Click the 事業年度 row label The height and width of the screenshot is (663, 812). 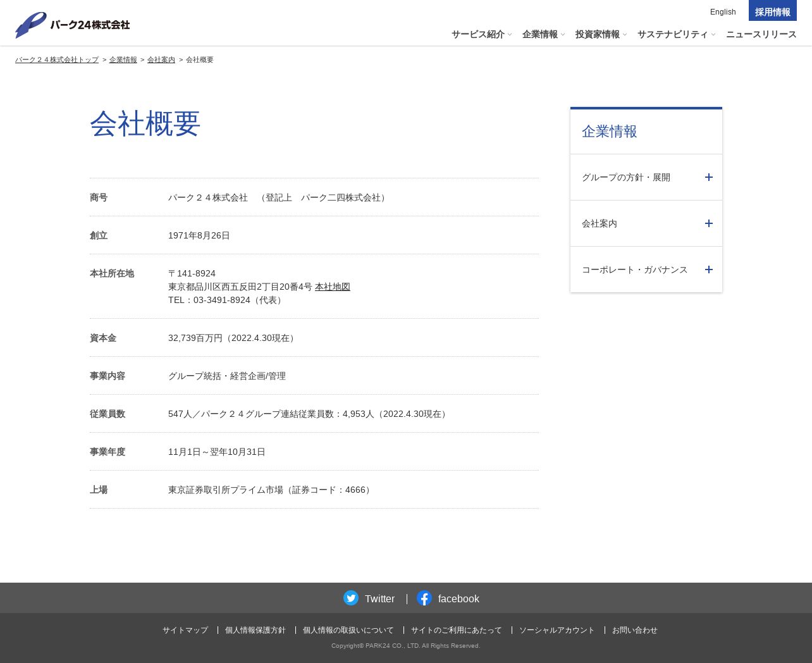pyautogui.click(x=108, y=452)
